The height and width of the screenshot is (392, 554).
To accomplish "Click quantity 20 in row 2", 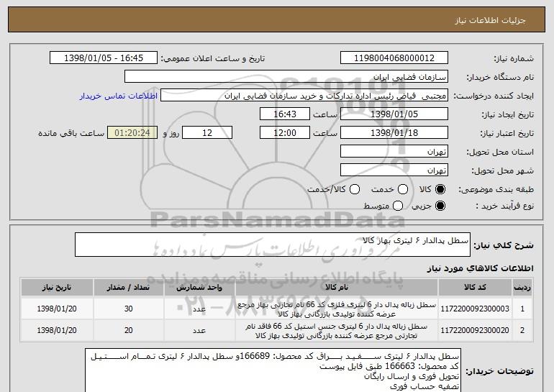I will pyautogui.click(x=129, y=330).
